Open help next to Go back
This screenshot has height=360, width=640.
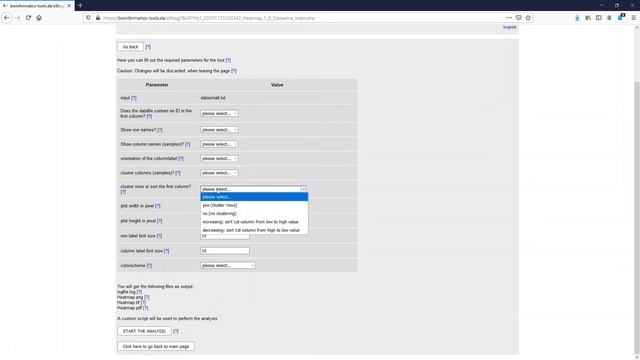(x=148, y=47)
